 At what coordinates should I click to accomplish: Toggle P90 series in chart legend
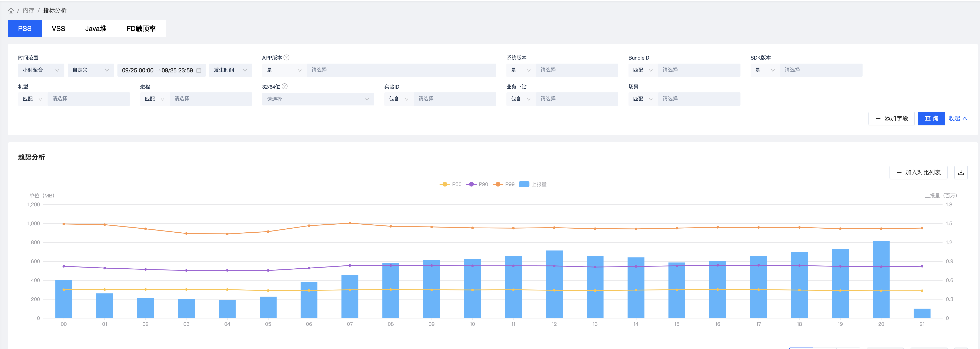(477, 184)
